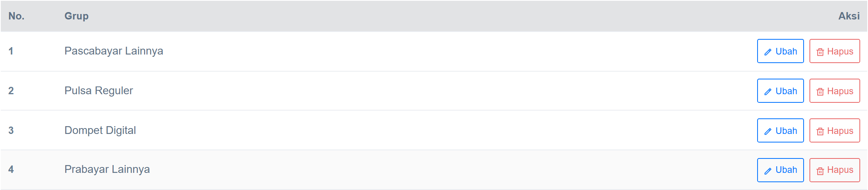Select the No. column header
Viewport: 868px width, 190px height.
click(16, 16)
